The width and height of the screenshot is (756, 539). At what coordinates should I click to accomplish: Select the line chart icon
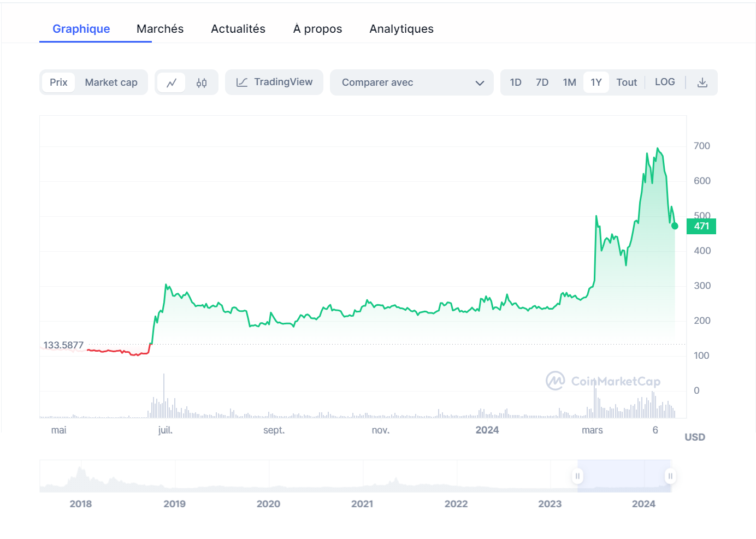pos(172,82)
